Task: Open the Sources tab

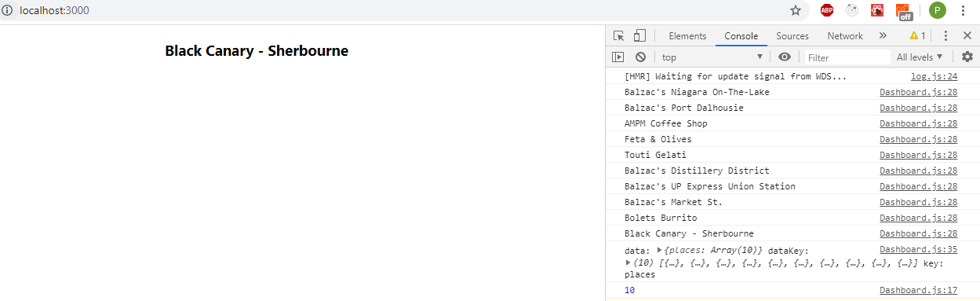Action: pos(792,36)
